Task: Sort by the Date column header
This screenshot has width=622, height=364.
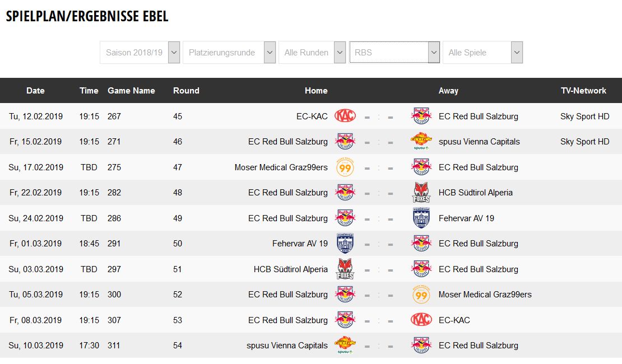Action: click(35, 91)
